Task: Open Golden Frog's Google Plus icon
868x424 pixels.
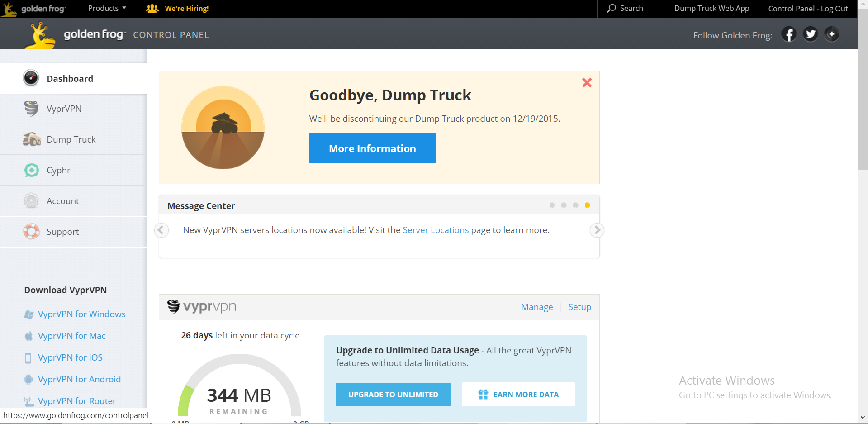Action: coord(831,34)
